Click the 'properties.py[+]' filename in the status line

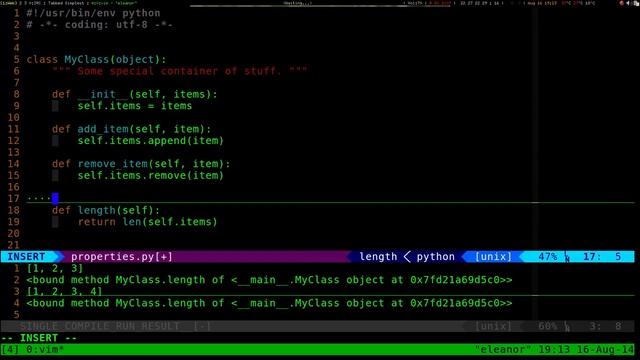[x=122, y=257]
